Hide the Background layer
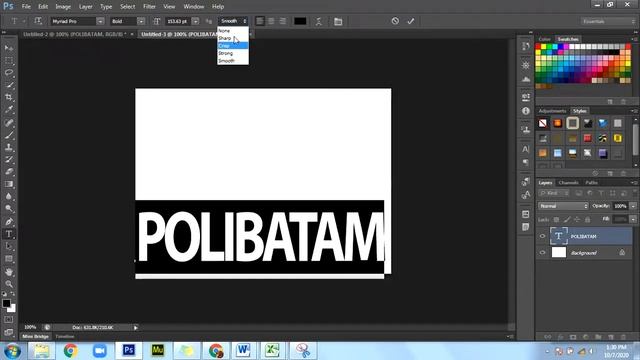 [542, 253]
